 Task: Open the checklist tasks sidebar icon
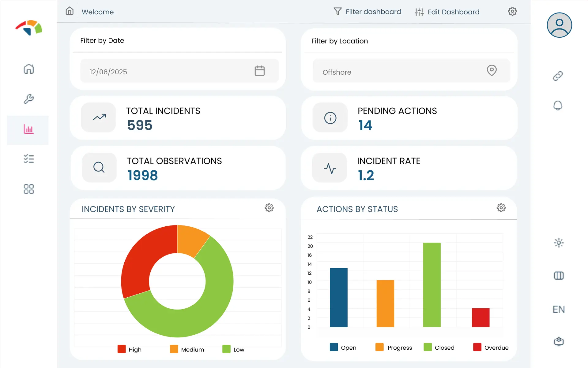click(29, 159)
